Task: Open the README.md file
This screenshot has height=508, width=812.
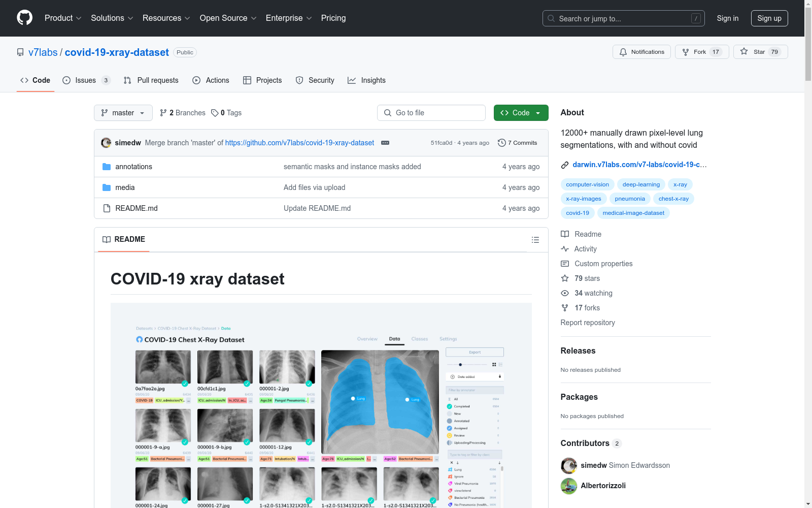Action: coord(137,208)
